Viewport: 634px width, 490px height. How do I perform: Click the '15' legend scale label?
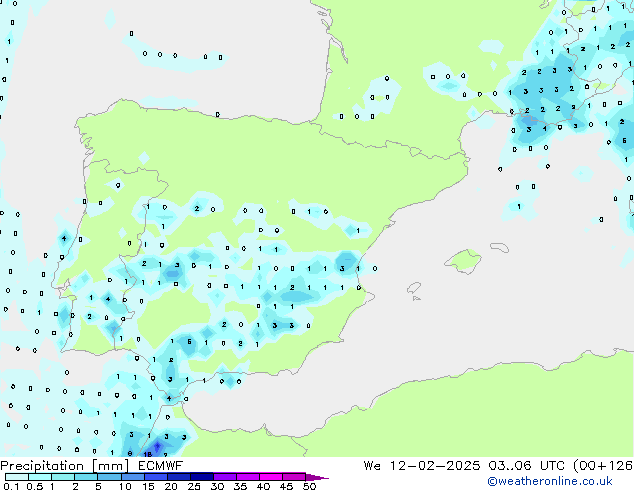coord(148,486)
